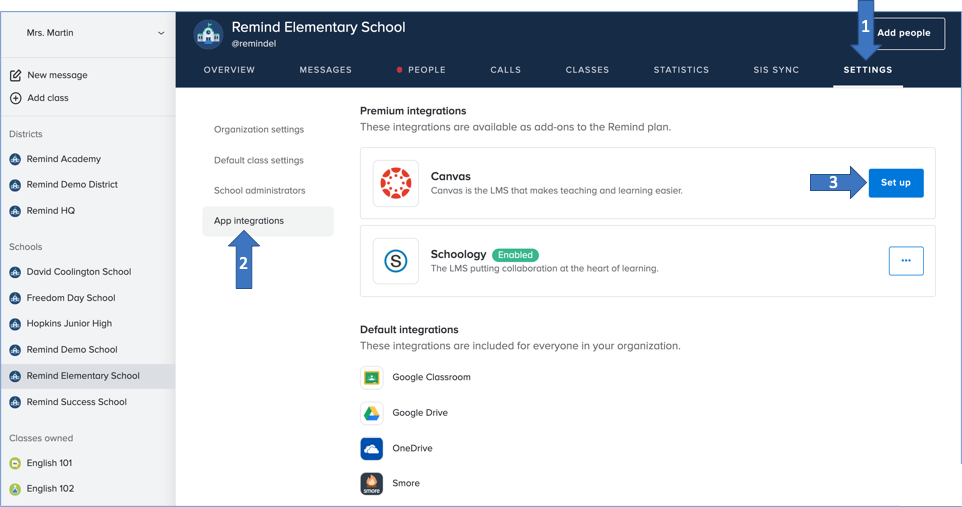Click the Schoology logo icon
Image resolution: width=962 pixels, height=507 pixels.
396,261
